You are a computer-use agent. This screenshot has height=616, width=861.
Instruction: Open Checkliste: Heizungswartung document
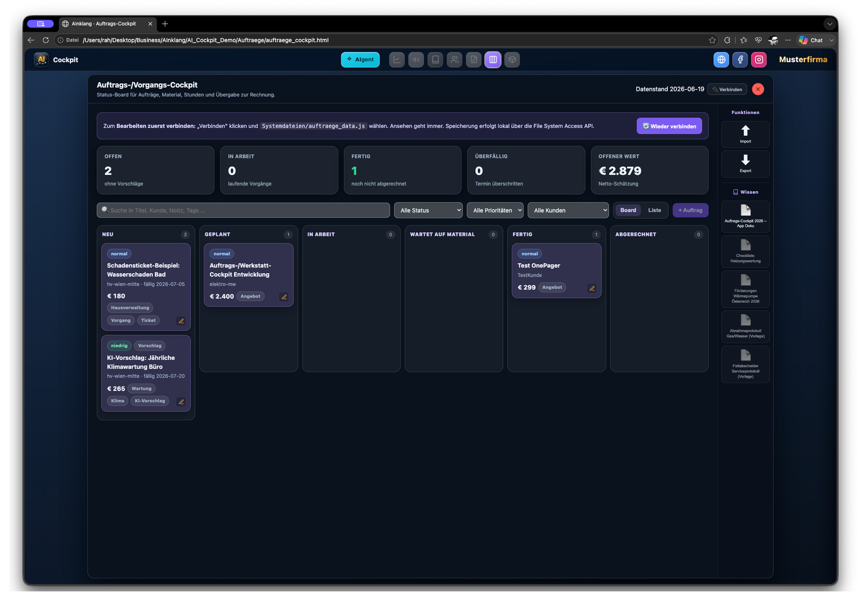745,252
